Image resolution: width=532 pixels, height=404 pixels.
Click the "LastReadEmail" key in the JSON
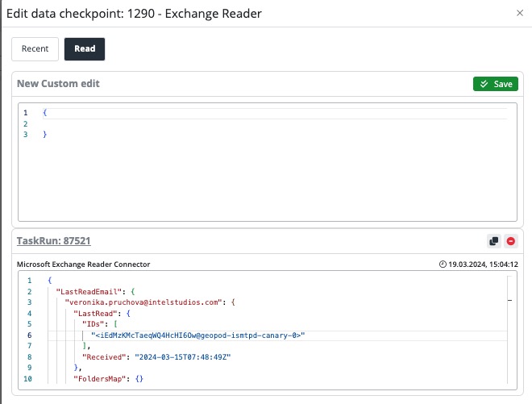88,291
